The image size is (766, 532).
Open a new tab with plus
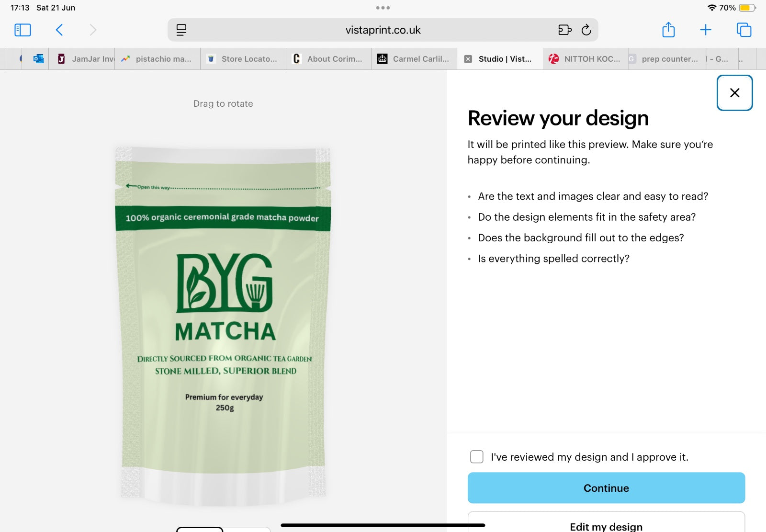click(x=706, y=30)
